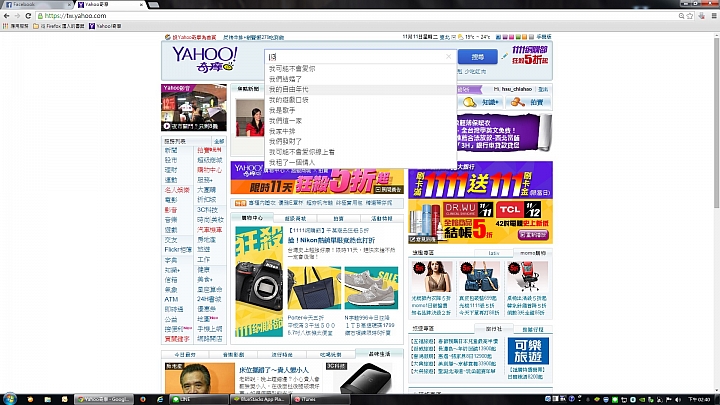720x405 pixels.
Task: Switch to the 購物中心 shopping tab
Action: tap(252, 218)
